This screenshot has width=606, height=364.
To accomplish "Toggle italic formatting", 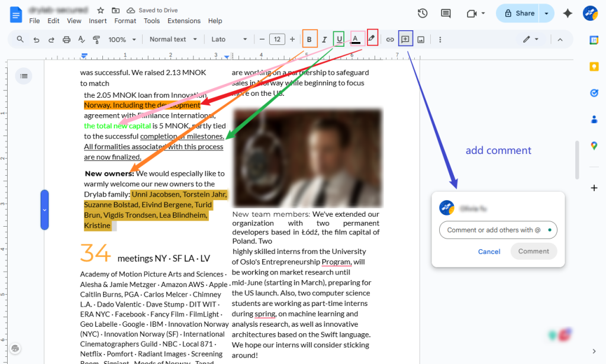I will point(324,39).
